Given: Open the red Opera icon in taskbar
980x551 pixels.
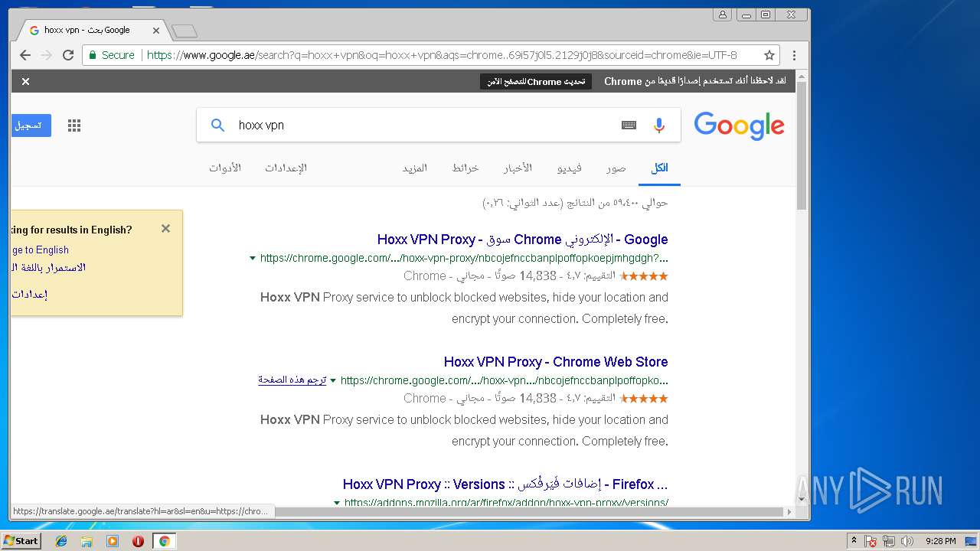Looking at the screenshot, I should tap(139, 541).
